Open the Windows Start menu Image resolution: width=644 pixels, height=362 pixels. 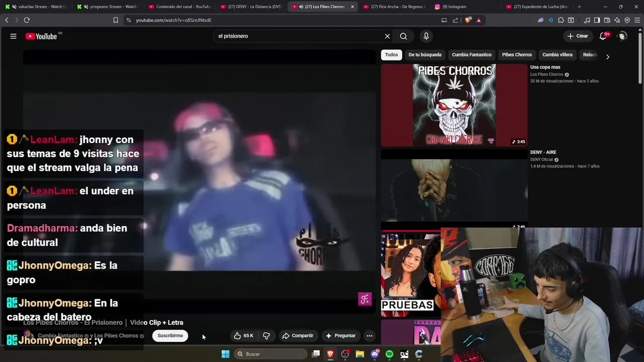tap(225, 354)
